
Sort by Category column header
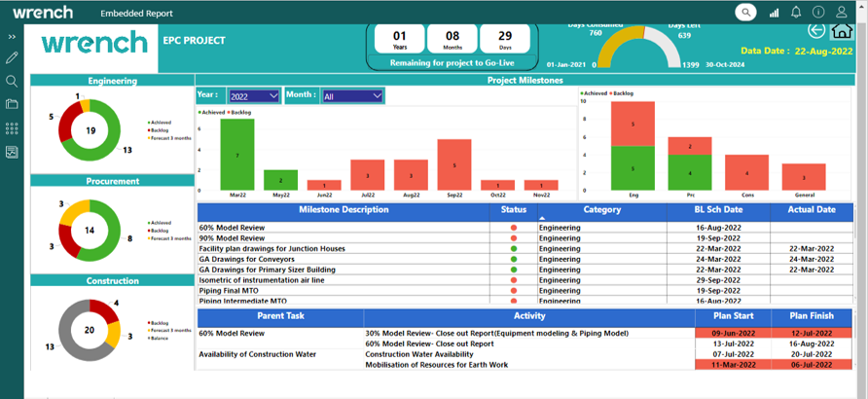pos(615,209)
